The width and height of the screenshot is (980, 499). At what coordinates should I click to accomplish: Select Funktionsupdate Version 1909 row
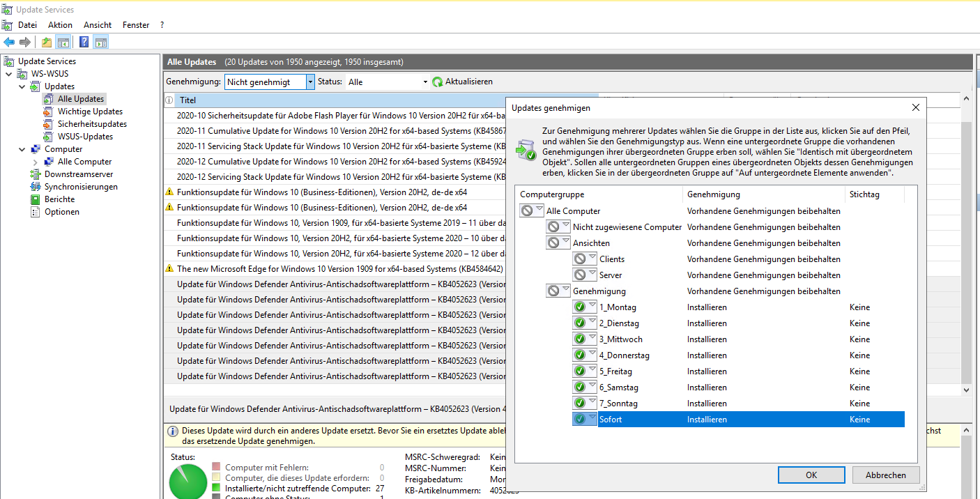point(334,223)
